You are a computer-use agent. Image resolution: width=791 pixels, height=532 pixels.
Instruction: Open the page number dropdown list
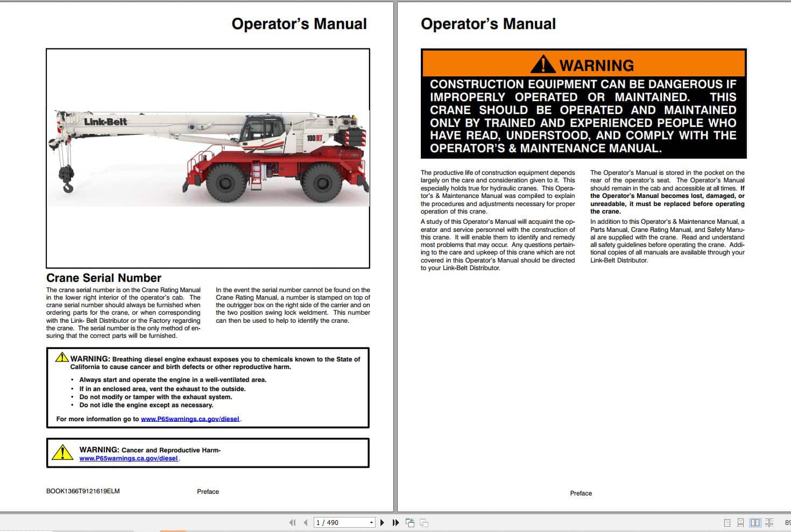click(371, 522)
